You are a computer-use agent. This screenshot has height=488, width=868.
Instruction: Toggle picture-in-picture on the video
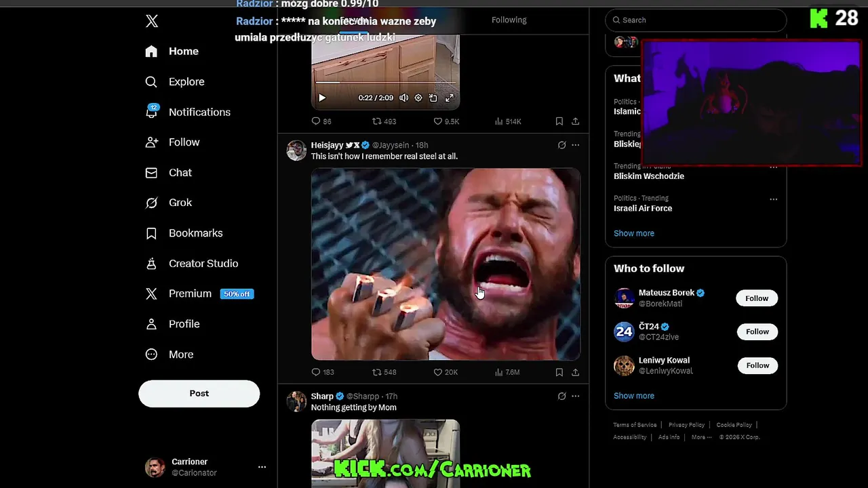(x=433, y=98)
